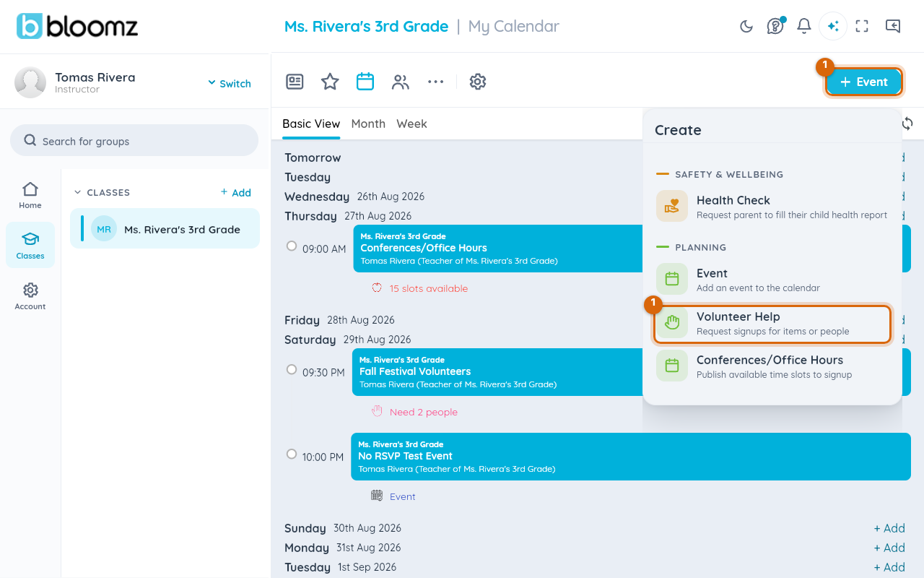This screenshot has width=924, height=578.
Task: Select the calendar icon in toolbar
Action: coord(365,82)
